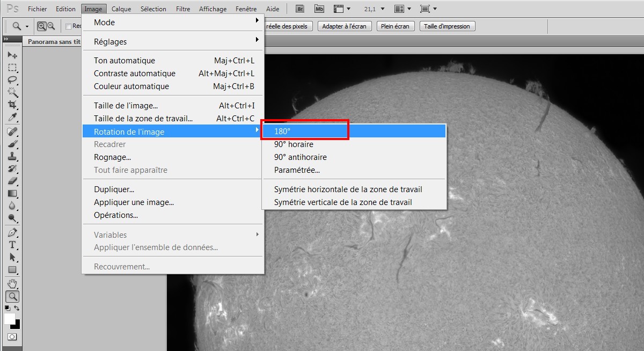The height and width of the screenshot is (351, 644).
Task: Click the Taille d'impression button
Action: tap(447, 26)
